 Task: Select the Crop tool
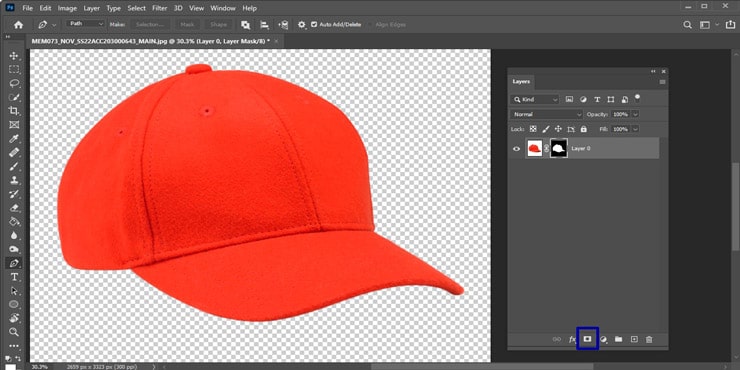pyautogui.click(x=14, y=111)
